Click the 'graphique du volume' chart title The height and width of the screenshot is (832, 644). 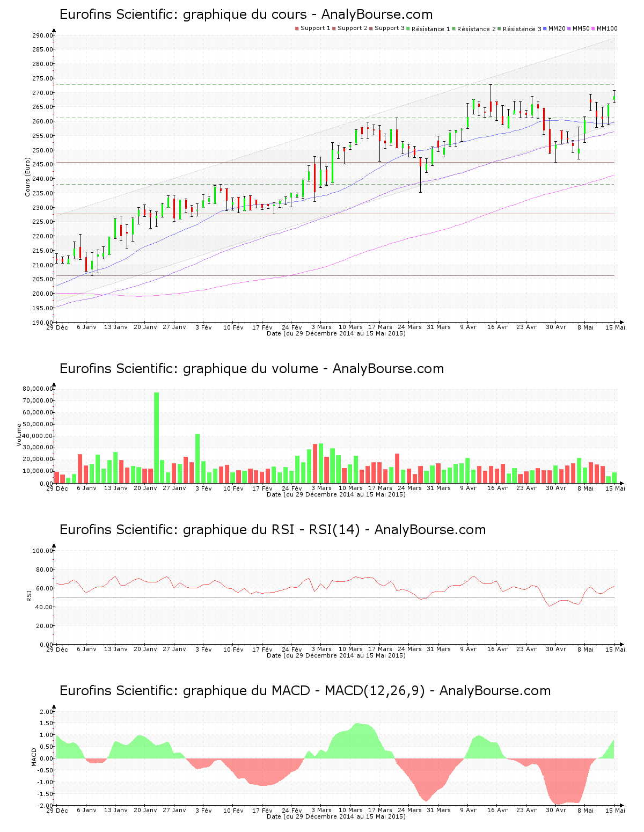(x=251, y=369)
